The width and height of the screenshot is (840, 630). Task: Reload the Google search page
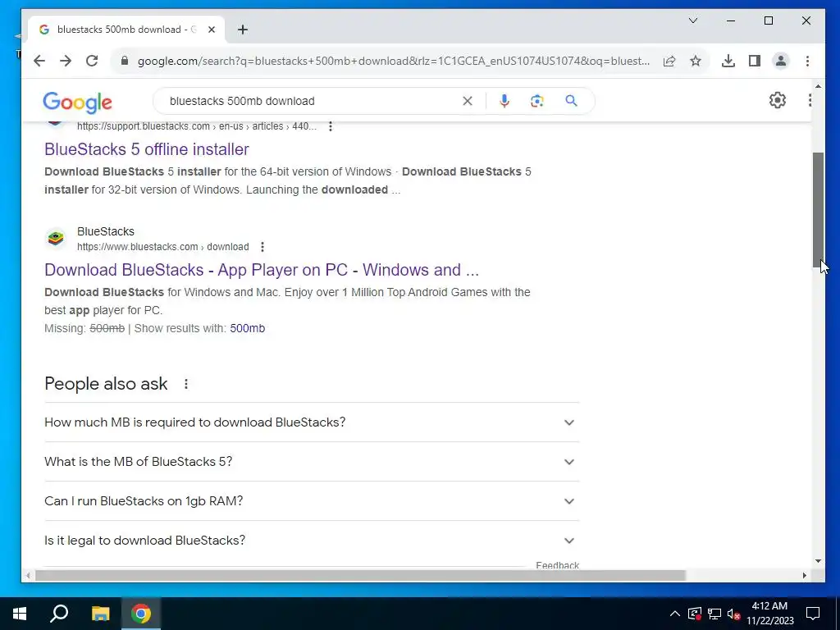click(92, 61)
